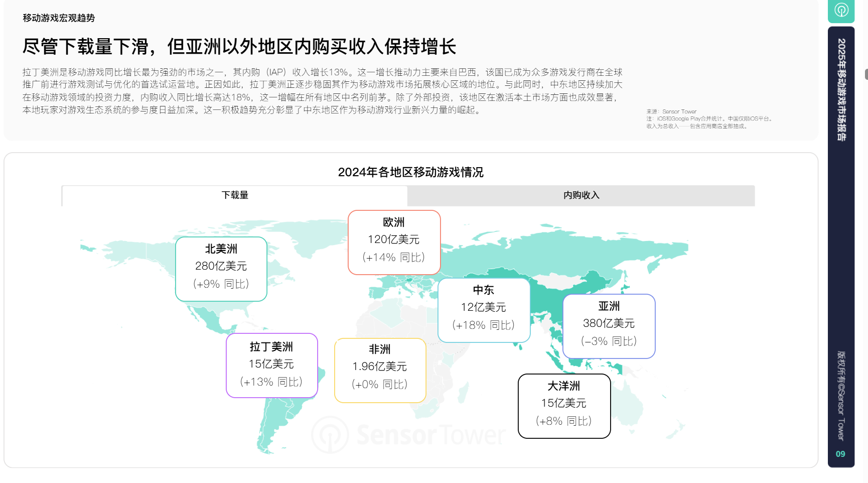Click the 非洲 1.96亿美元 callout box

[x=380, y=370]
